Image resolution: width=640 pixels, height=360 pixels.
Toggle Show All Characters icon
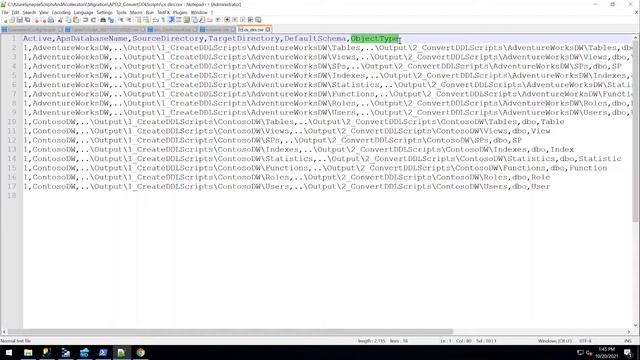tap(163, 20)
